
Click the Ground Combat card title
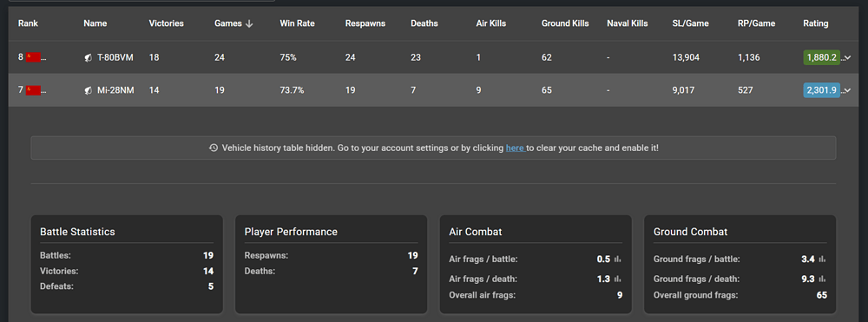(x=690, y=232)
